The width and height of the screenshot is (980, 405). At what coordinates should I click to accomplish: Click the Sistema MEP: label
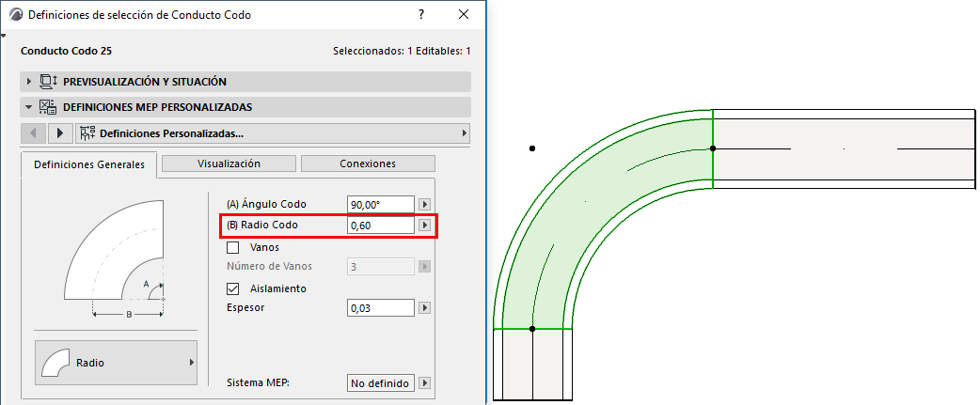[x=258, y=382]
